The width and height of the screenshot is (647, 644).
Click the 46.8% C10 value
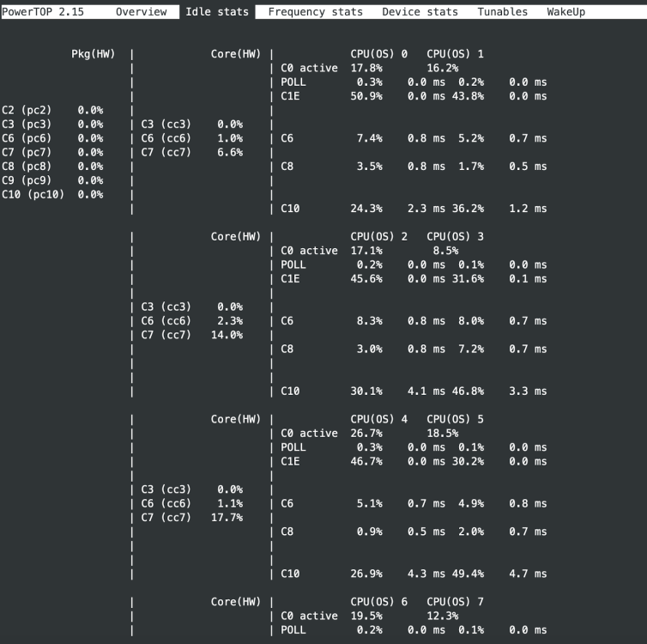pos(468,391)
